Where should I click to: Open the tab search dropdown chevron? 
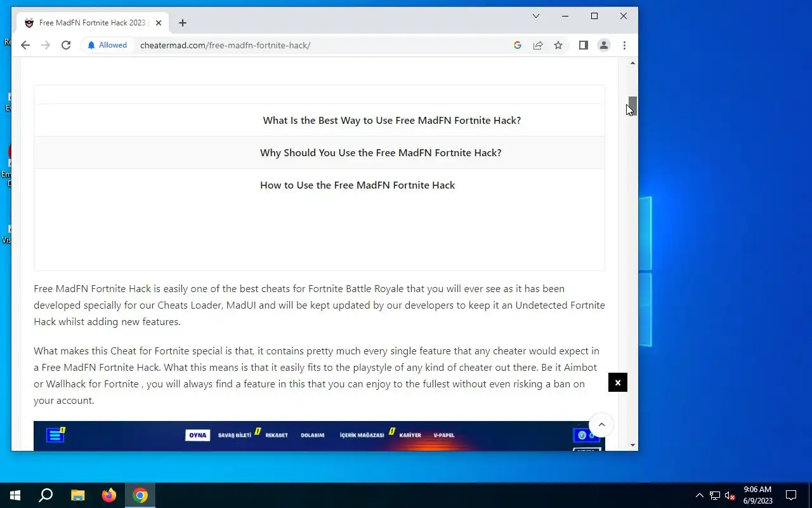(x=536, y=16)
